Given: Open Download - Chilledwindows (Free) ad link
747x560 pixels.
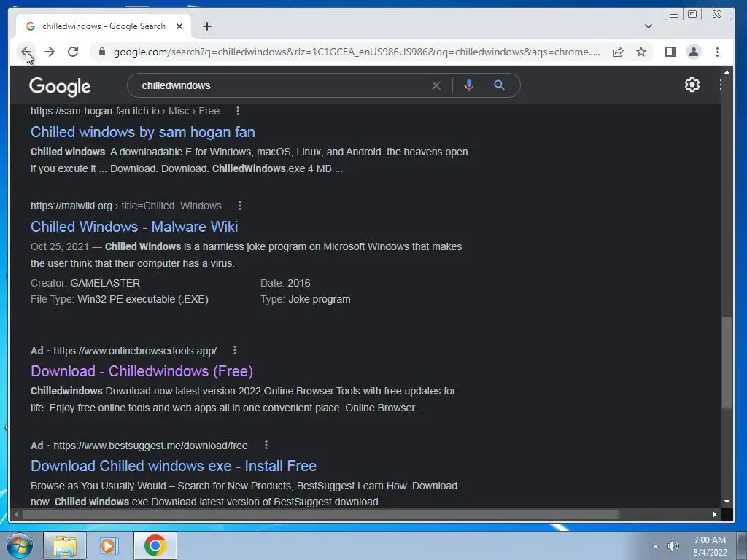Looking at the screenshot, I should (142, 371).
